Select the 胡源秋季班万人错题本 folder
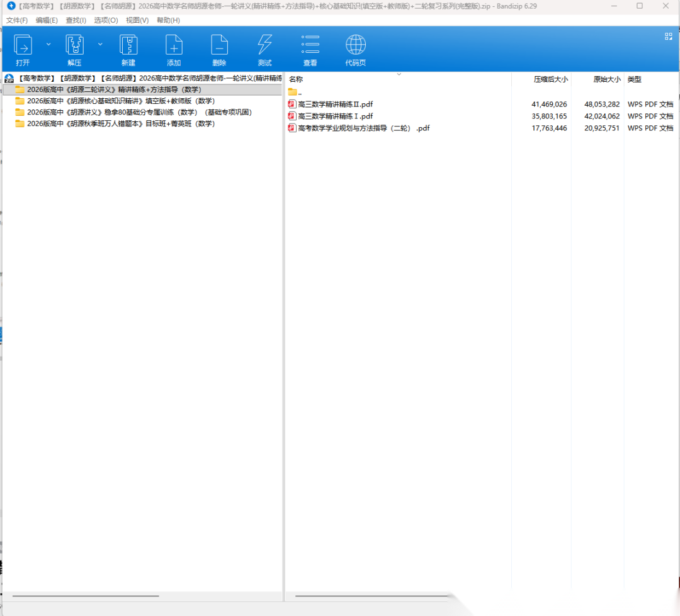Image resolution: width=680 pixels, height=616 pixels. (121, 123)
